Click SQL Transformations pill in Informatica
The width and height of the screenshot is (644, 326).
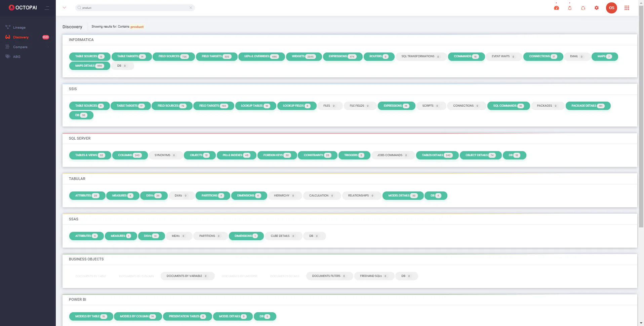(x=421, y=57)
